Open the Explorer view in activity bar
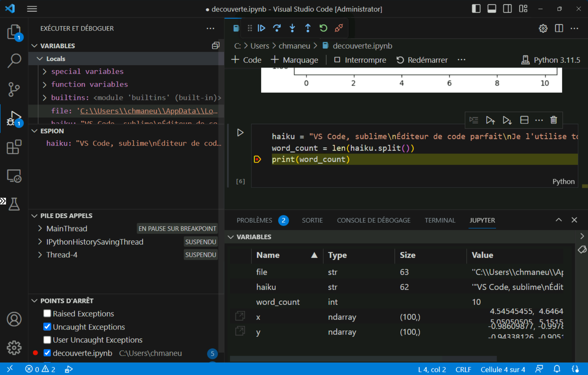This screenshot has height=375, width=588. pos(14,33)
